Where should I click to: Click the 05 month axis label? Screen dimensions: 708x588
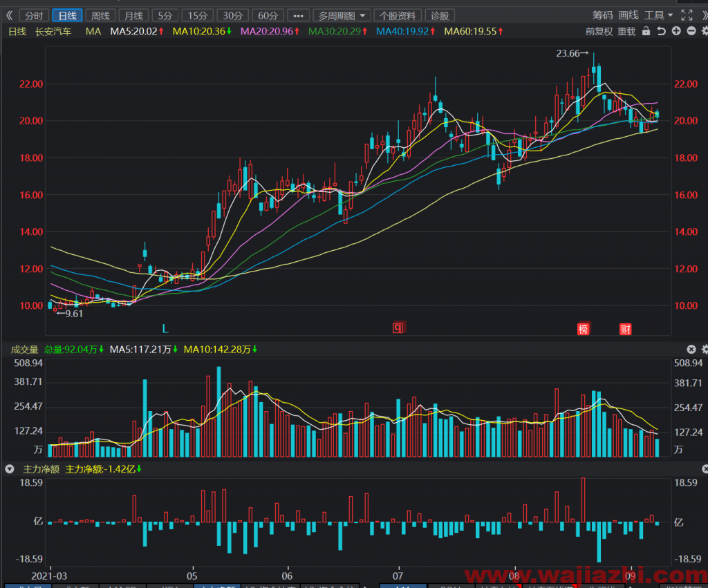click(192, 576)
